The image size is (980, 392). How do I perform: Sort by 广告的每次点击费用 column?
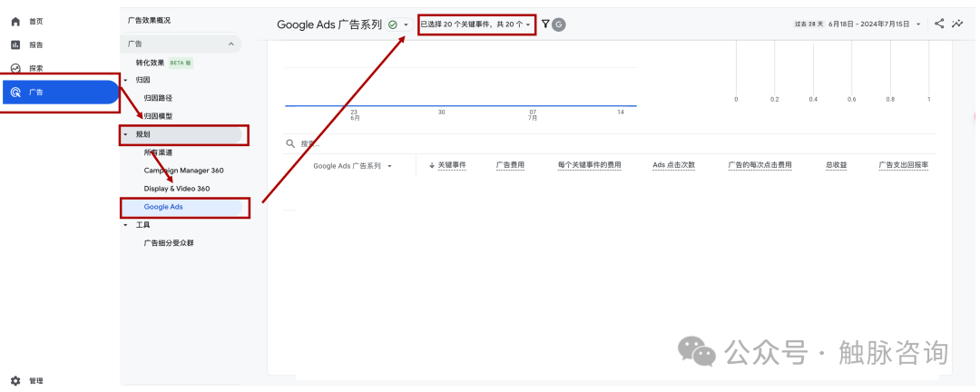pos(760,166)
